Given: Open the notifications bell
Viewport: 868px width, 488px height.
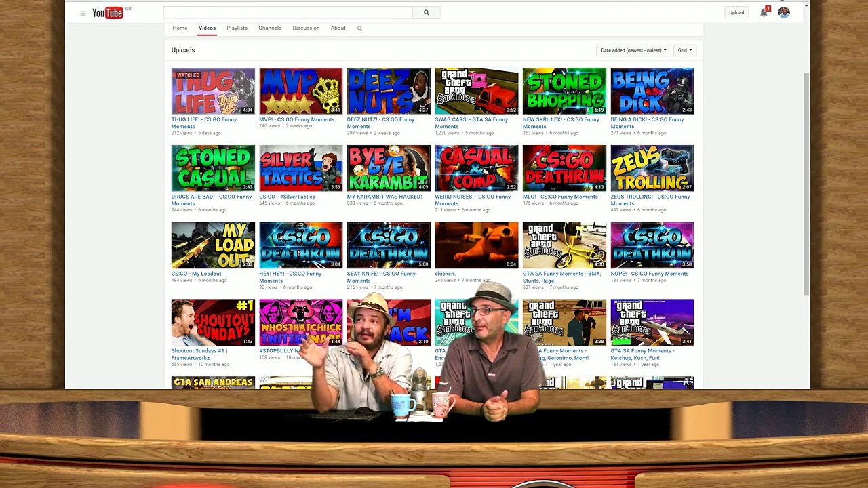Looking at the screenshot, I should [x=764, y=12].
